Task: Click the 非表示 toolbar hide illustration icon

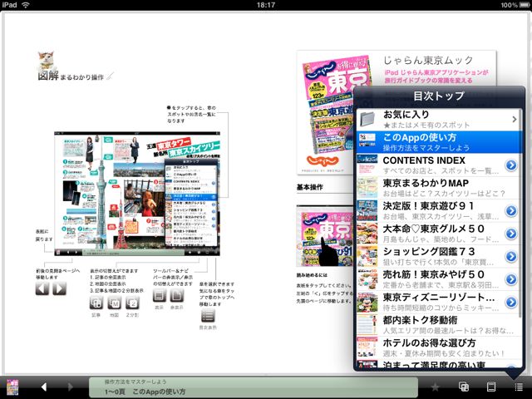Action: pos(177,296)
